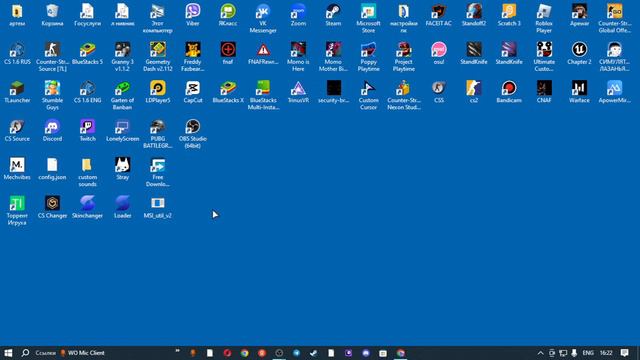
Task: Open the Windows Start menu
Action: [8, 353]
